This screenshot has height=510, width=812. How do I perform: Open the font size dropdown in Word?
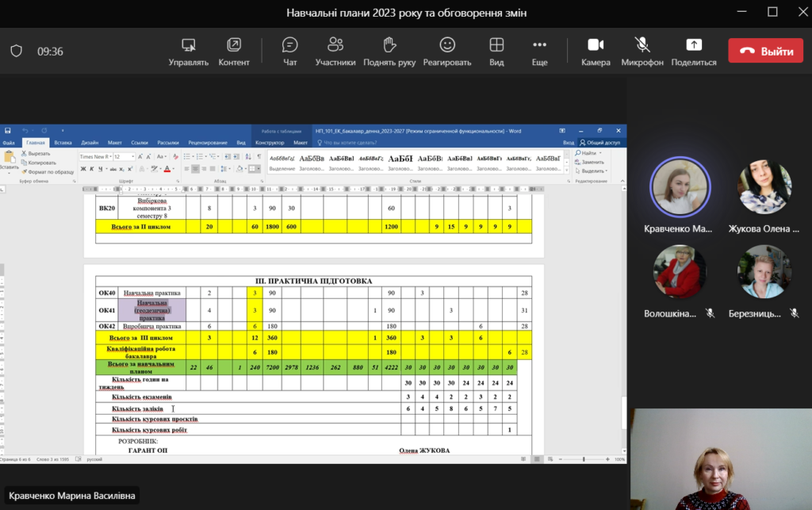pos(124,156)
